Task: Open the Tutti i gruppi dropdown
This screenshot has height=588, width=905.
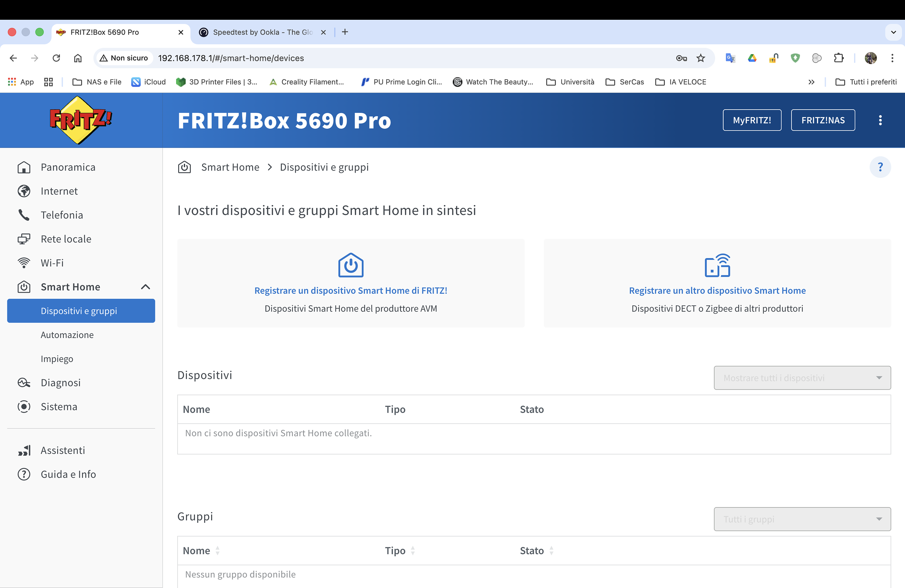Action: tap(802, 519)
